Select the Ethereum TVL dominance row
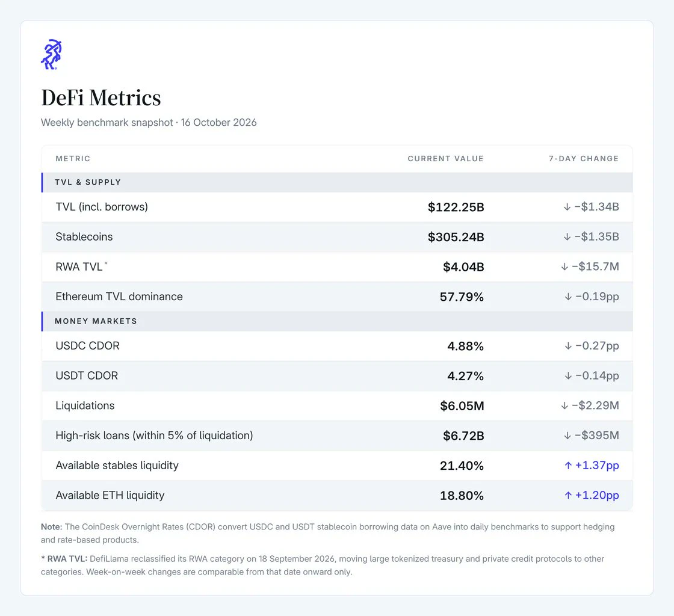The width and height of the screenshot is (674, 616). pos(337,297)
